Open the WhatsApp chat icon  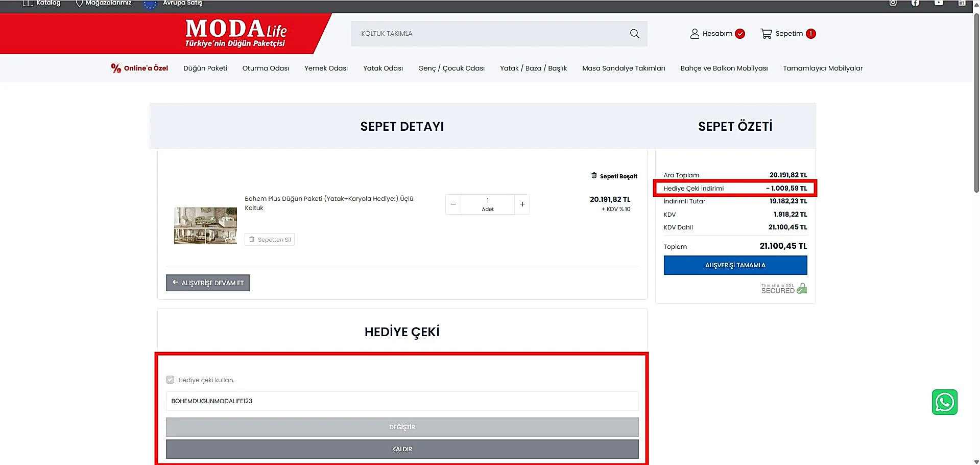pyautogui.click(x=944, y=402)
